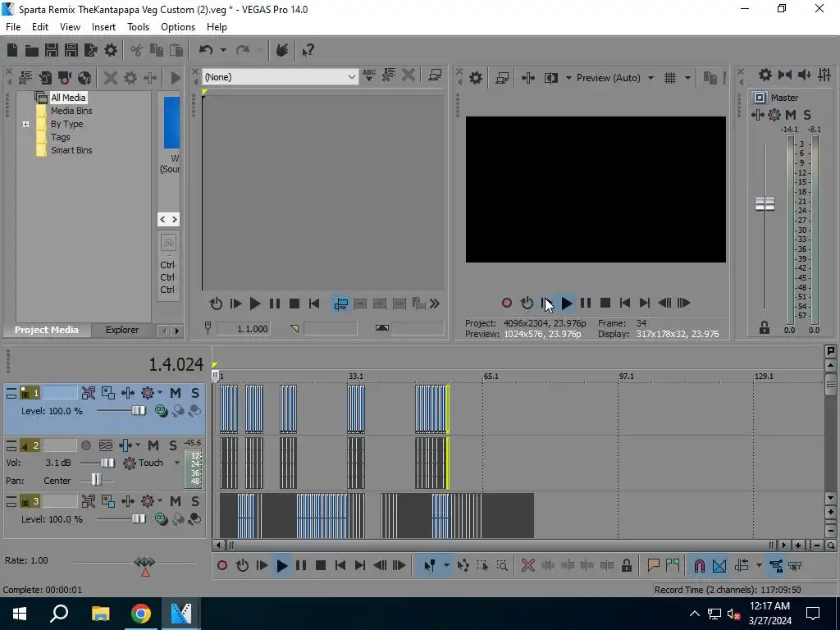Select the Smart Bins folder

coord(71,151)
